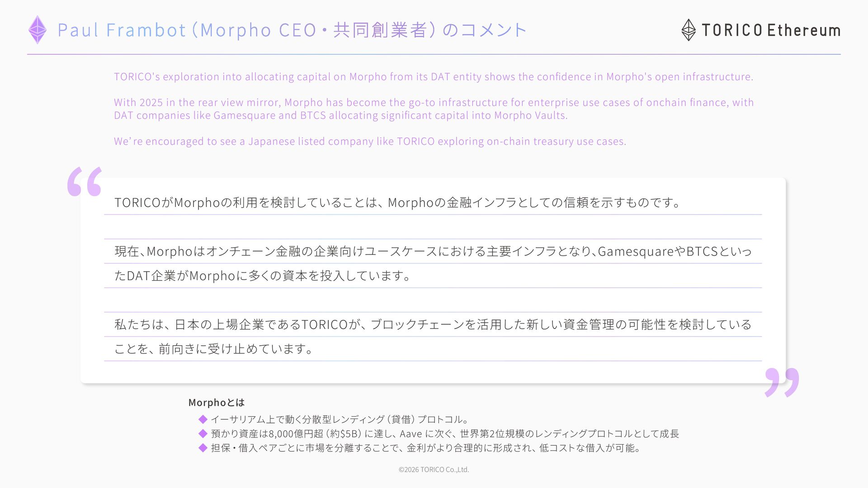Screen dimensions: 868x488
Task: Click the ©2026 TORICO Co.,Ltd. footer
Action: (434, 469)
